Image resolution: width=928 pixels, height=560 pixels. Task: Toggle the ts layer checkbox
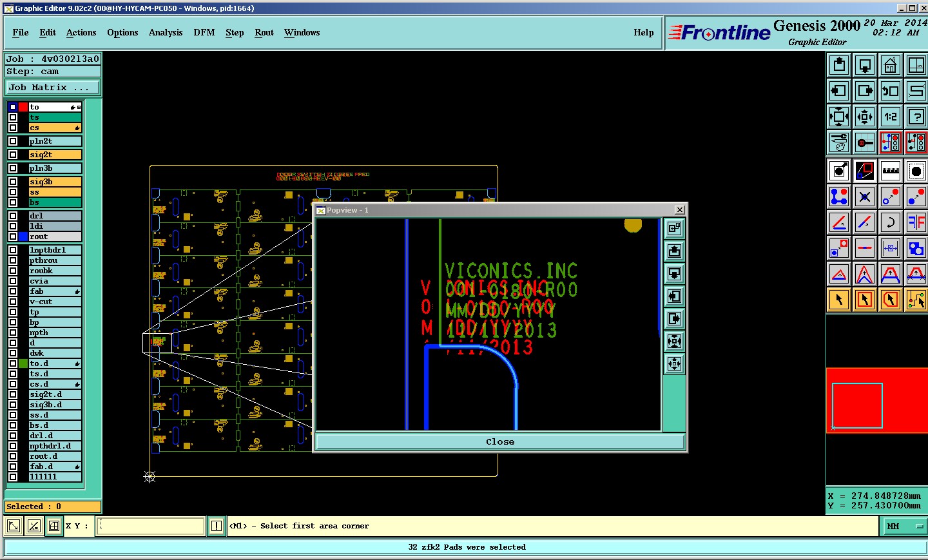coord(13,117)
